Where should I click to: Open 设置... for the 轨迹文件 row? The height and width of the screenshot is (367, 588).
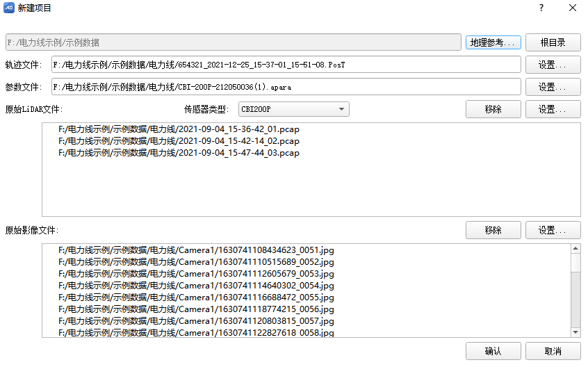[553, 65]
